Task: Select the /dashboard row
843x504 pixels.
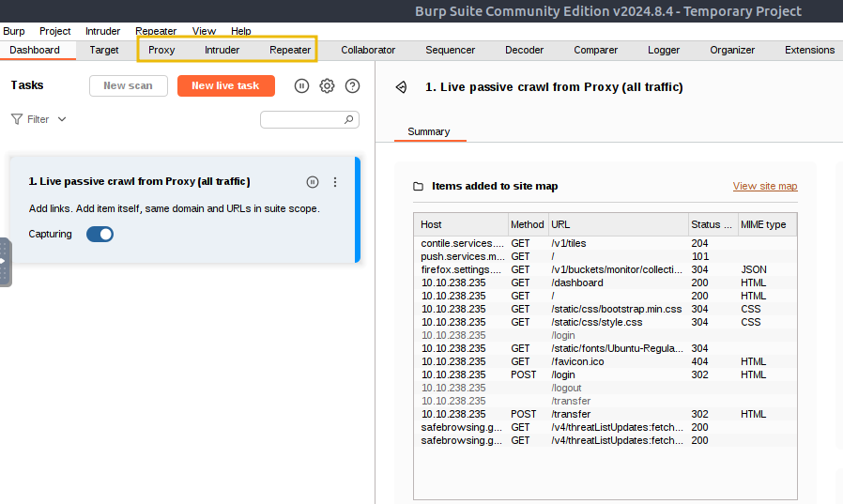Action: click(605, 283)
